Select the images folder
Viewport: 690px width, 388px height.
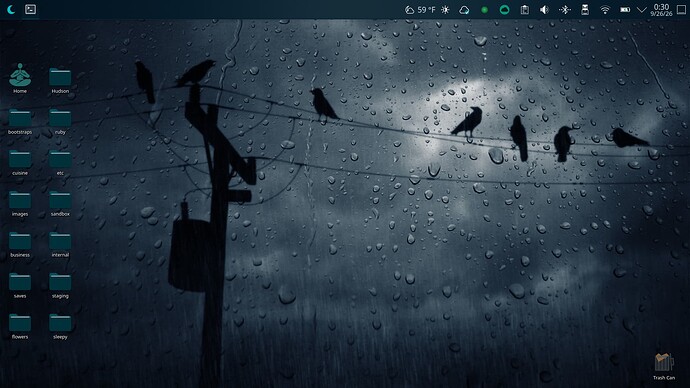20,203
